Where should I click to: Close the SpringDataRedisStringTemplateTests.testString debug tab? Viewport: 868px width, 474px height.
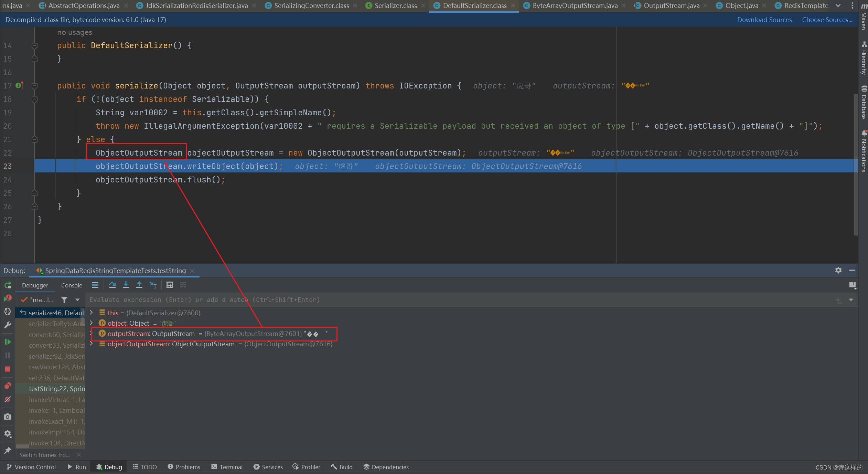pyautogui.click(x=192, y=271)
